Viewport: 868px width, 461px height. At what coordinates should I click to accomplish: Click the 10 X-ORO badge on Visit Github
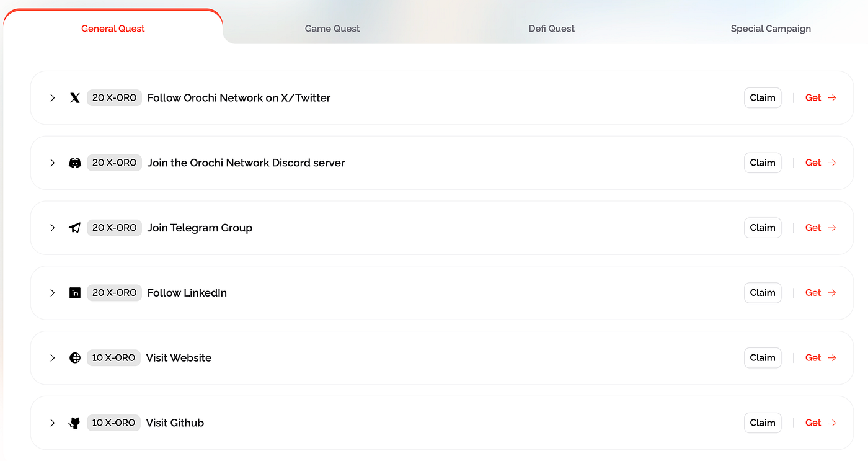pos(114,423)
